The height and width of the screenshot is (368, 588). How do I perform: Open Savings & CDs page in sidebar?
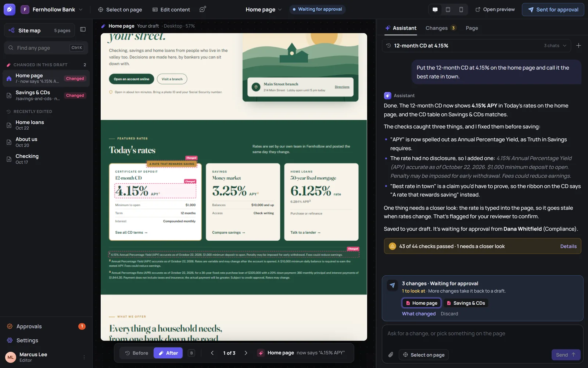point(46,95)
